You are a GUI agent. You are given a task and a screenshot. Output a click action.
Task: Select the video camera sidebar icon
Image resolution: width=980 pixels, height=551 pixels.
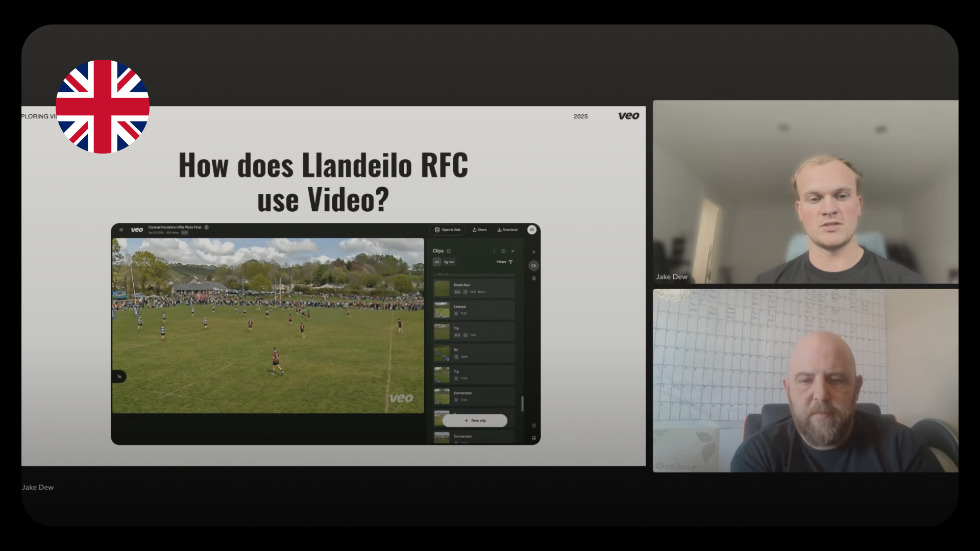534,265
